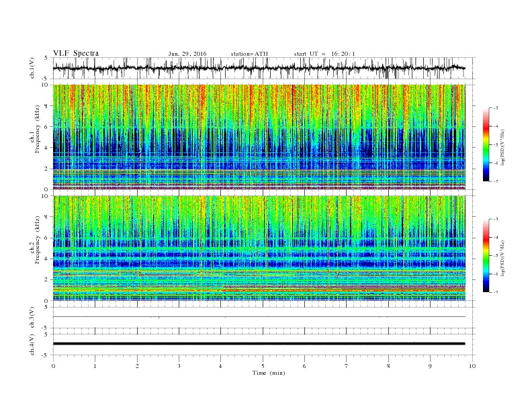Screen dimensions: 532x411
Task: Click the thick ch.4 voltage trace
Action: [x=259, y=344]
